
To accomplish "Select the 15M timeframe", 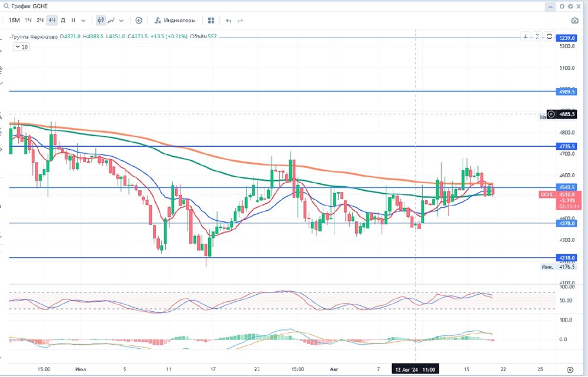I will click(14, 21).
